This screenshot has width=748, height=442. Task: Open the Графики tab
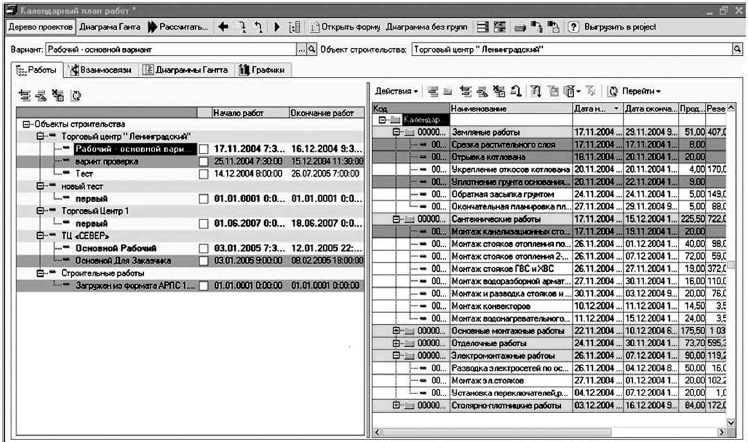[x=262, y=70]
